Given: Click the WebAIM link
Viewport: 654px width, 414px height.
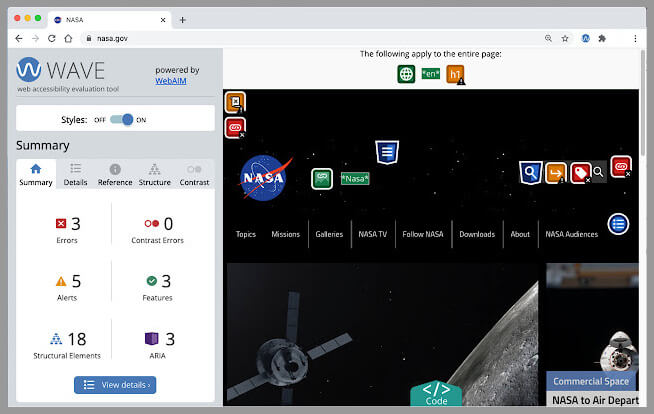Looking at the screenshot, I should pyautogui.click(x=171, y=81).
